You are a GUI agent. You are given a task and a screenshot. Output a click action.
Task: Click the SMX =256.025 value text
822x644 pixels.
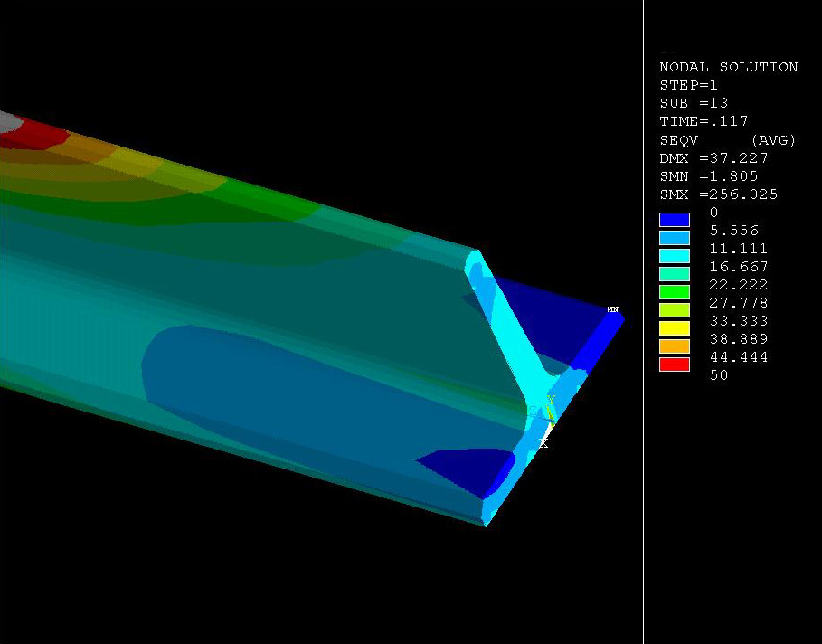click(x=718, y=194)
